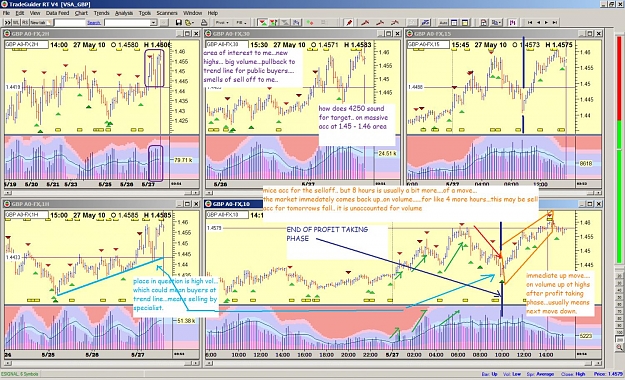Click the third red trend line tool icon
This screenshot has width=625, height=380.
tap(394, 23)
